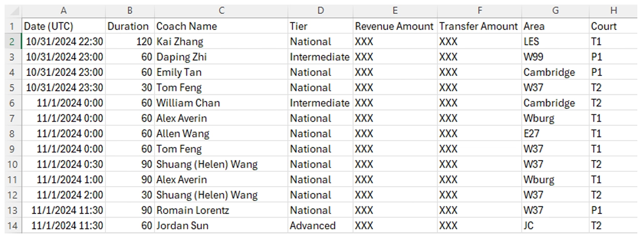Select row 2 by its row number
This screenshot has width=644, height=237.
(11, 42)
